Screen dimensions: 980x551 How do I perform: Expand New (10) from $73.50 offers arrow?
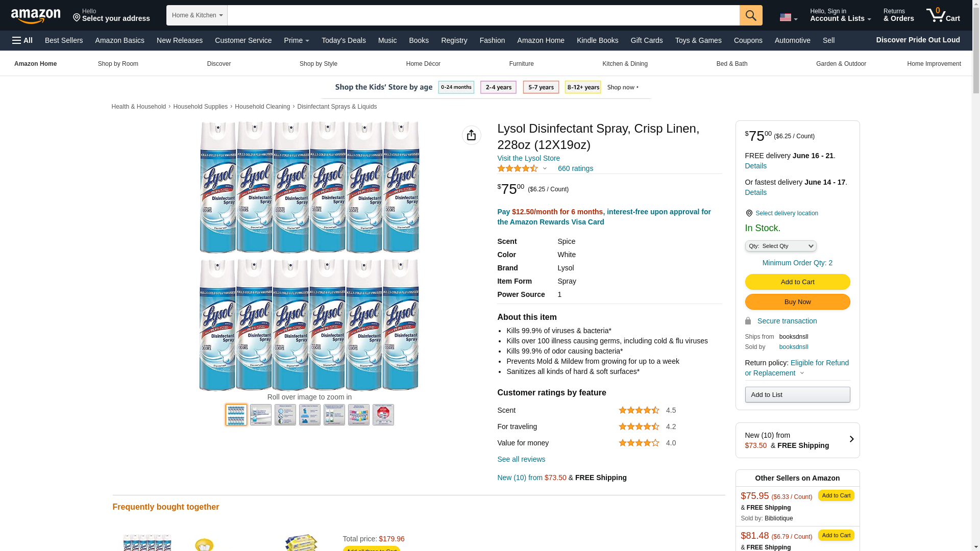(851, 439)
